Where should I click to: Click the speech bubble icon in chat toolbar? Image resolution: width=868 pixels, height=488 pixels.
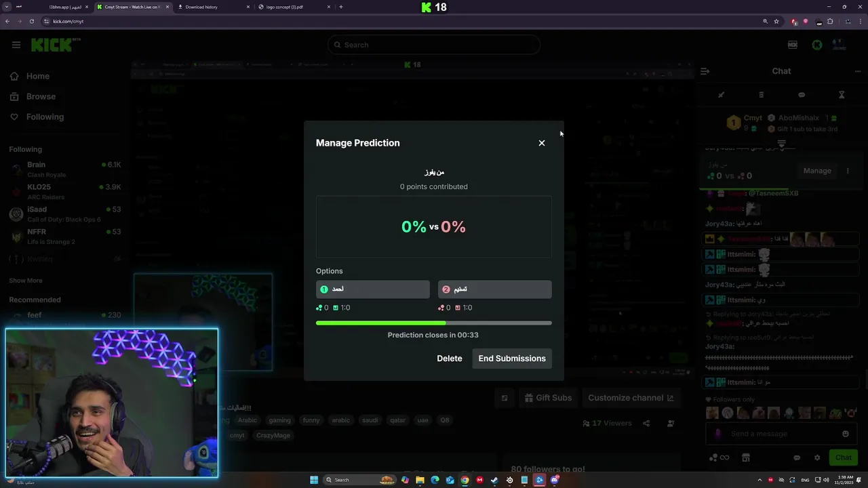click(802, 95)
